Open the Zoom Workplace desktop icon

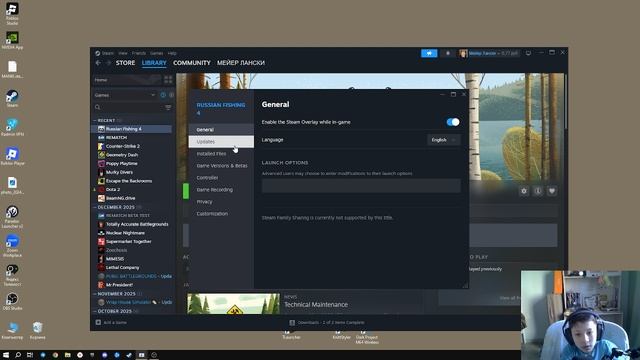click(x=12, y=246)
